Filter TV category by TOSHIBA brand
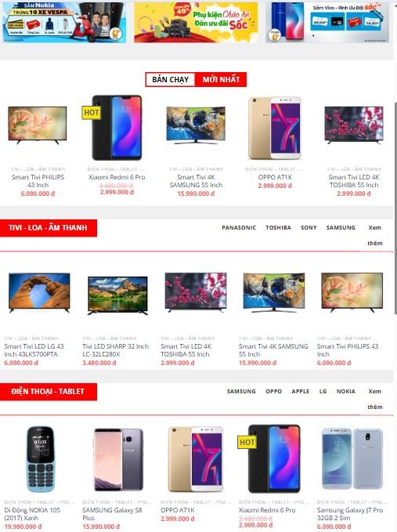The height and width of the screenshot is (532, 397). coord(278,227)
